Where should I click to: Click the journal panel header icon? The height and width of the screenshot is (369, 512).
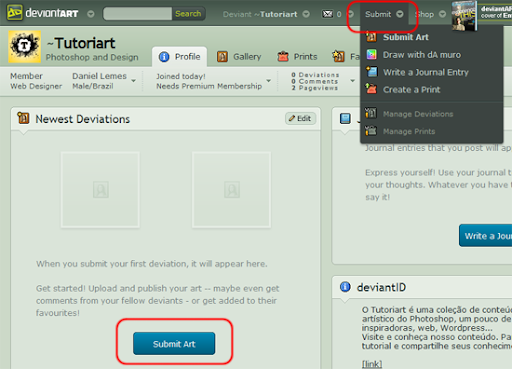[345, 118]
